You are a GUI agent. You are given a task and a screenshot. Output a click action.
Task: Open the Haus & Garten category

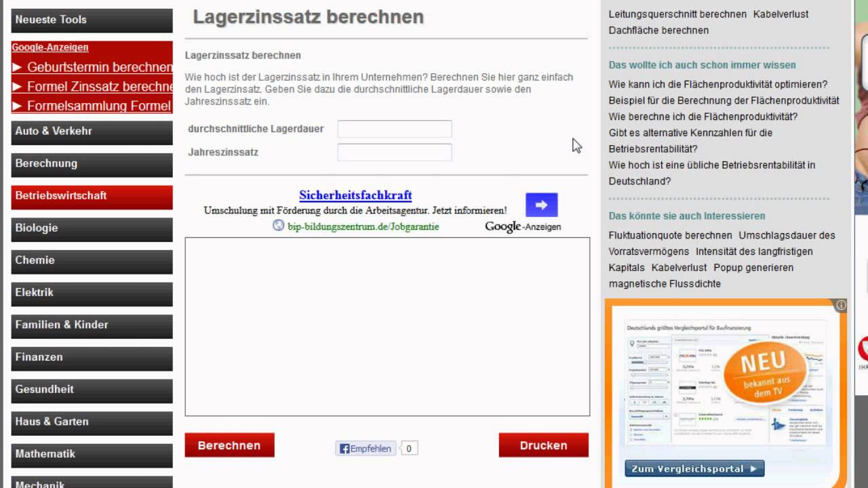(92, 422)
